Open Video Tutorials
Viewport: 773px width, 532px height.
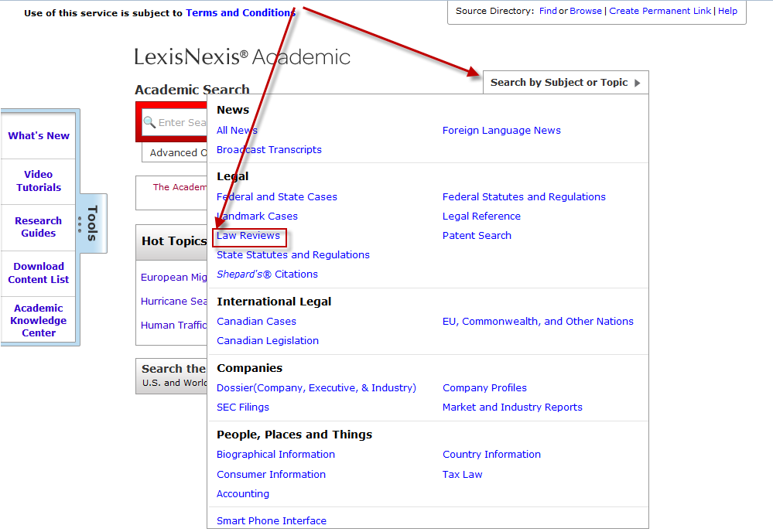point(39,181)
